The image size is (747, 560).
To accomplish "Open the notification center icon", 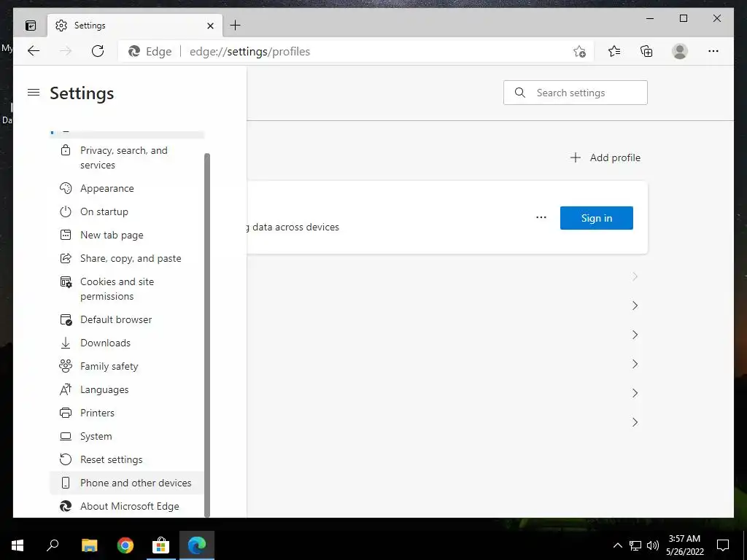I will [723, 545].
